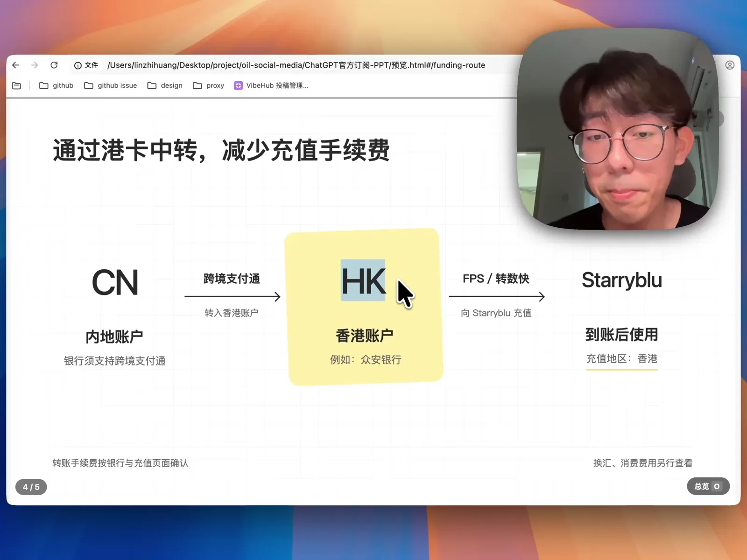Click the webcam video overlay
The width and height of the screenshot is (747, 560).
(618, 129)
